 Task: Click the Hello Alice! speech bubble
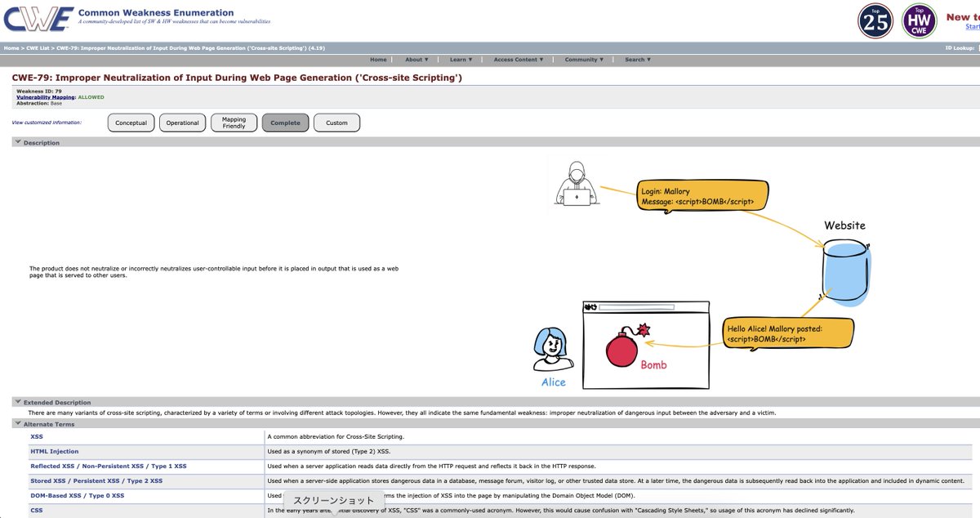click(x=789, y=333)
